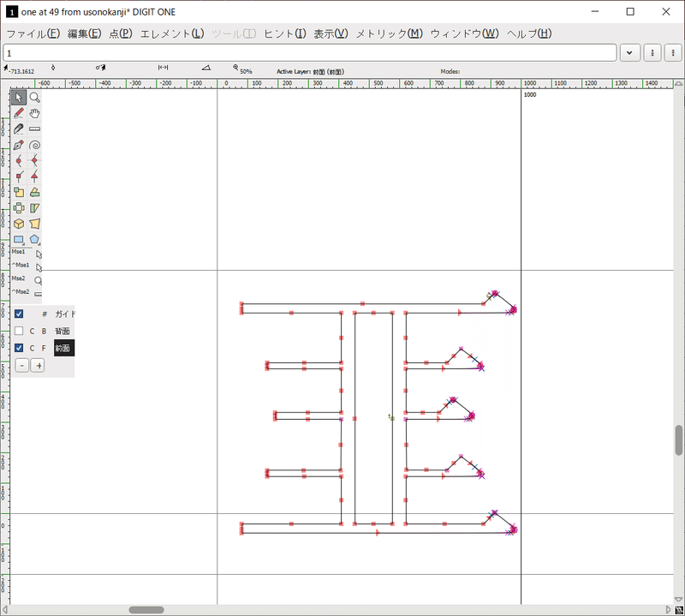Screen dimensions: 685x616
Task: Click the Active Layer status text
Action: (x=310, y=71)
